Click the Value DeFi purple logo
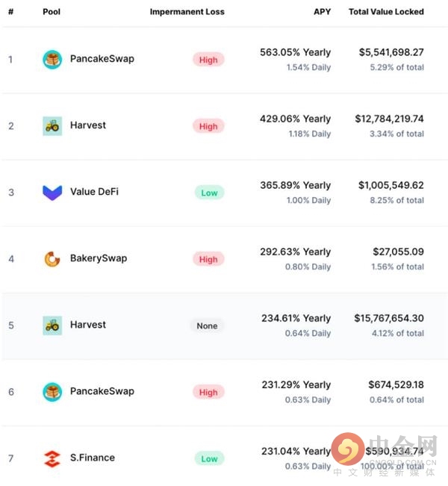448x486 pixels. pyautogui.click(x=52, y=193)
